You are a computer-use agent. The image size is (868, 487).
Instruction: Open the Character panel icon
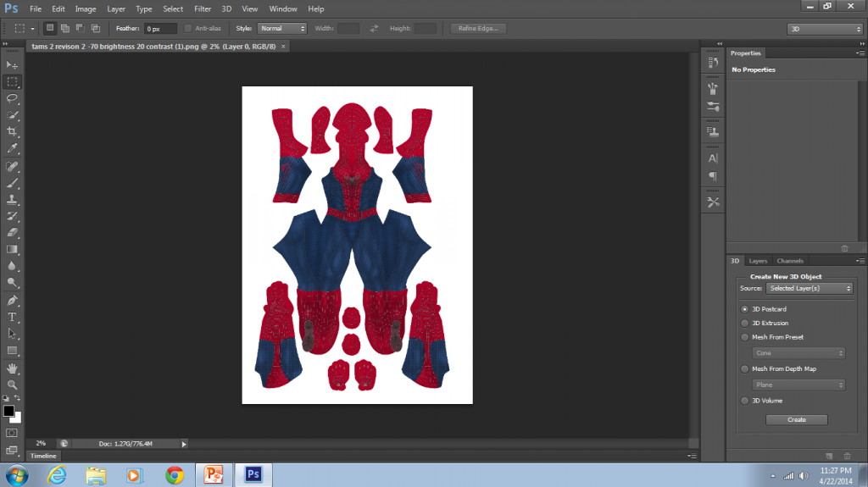pyautogui.click(x=713, y=158)
